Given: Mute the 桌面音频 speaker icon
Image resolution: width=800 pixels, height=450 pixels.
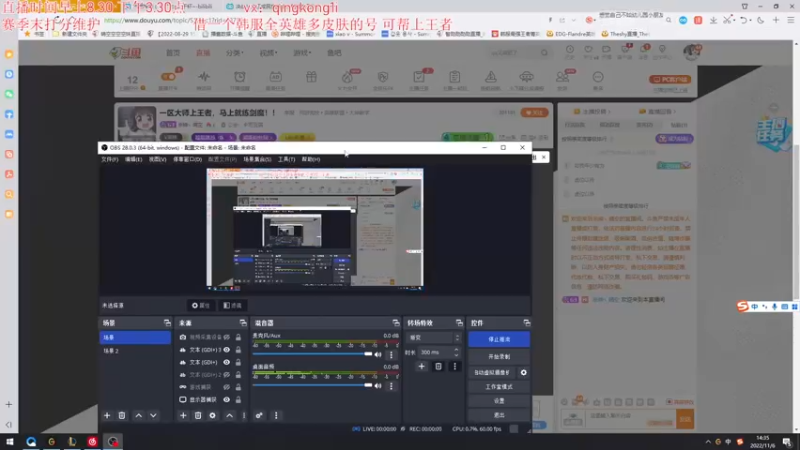Looking at the screenshot, I should (378, 386).
